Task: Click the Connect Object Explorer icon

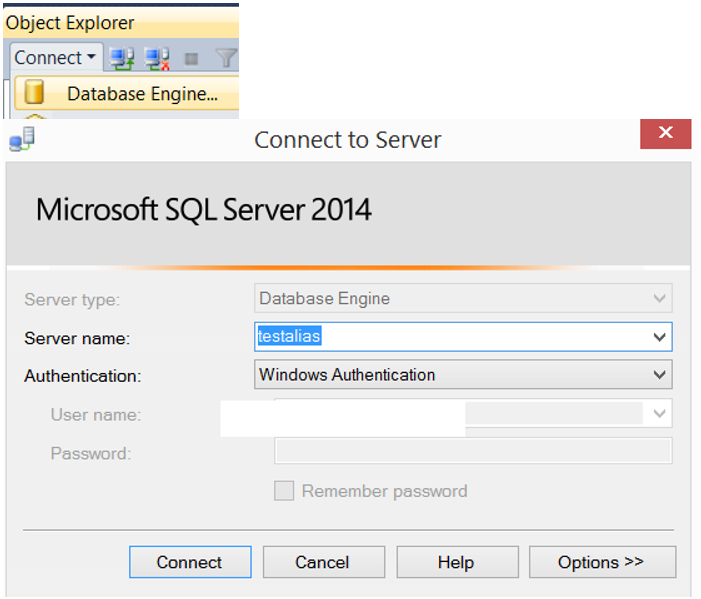Action: (x=122, y=58)
